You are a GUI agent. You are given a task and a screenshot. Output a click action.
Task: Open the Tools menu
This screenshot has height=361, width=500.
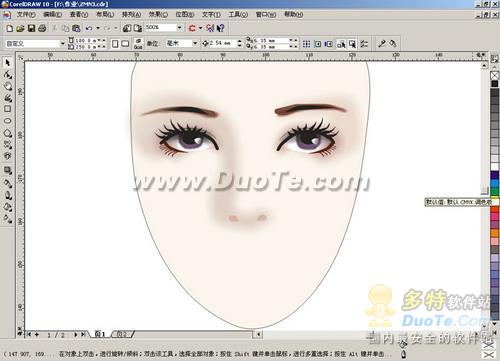pyautogui.click(x=238, y=14)
